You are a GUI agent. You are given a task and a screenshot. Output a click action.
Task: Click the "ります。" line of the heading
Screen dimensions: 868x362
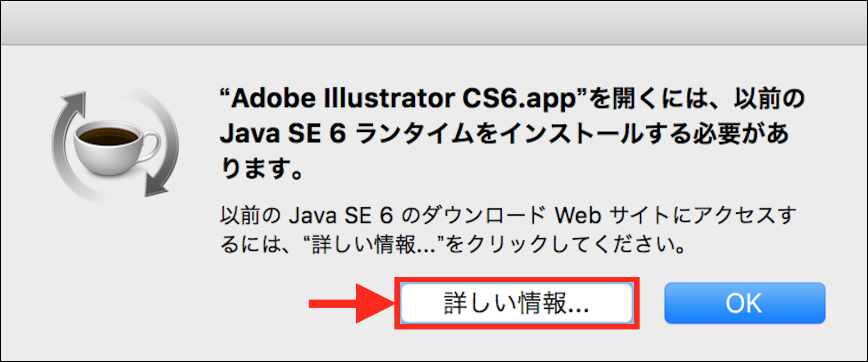click(262, 169)
